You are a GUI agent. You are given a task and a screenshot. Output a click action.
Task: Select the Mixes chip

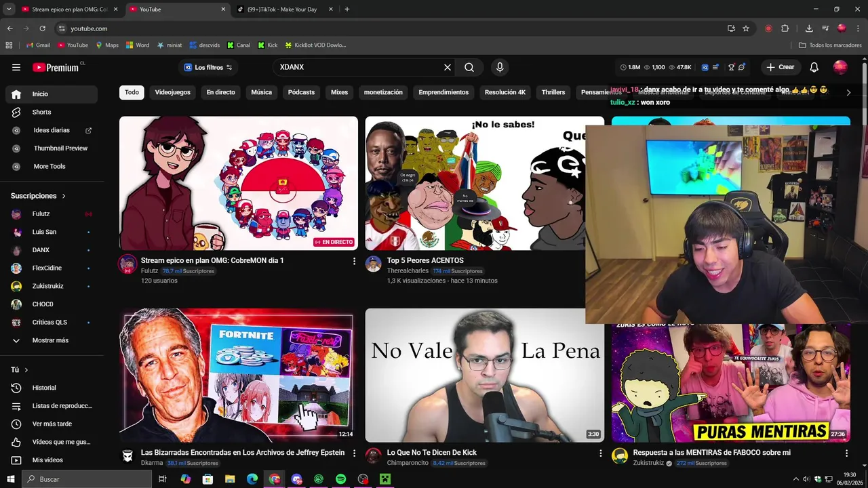[339, 92]
